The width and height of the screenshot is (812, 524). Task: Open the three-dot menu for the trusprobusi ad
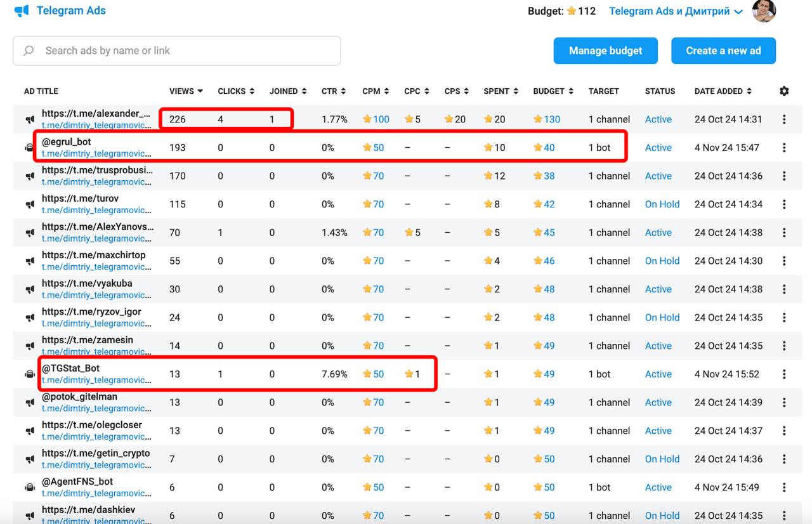(784, 176)
